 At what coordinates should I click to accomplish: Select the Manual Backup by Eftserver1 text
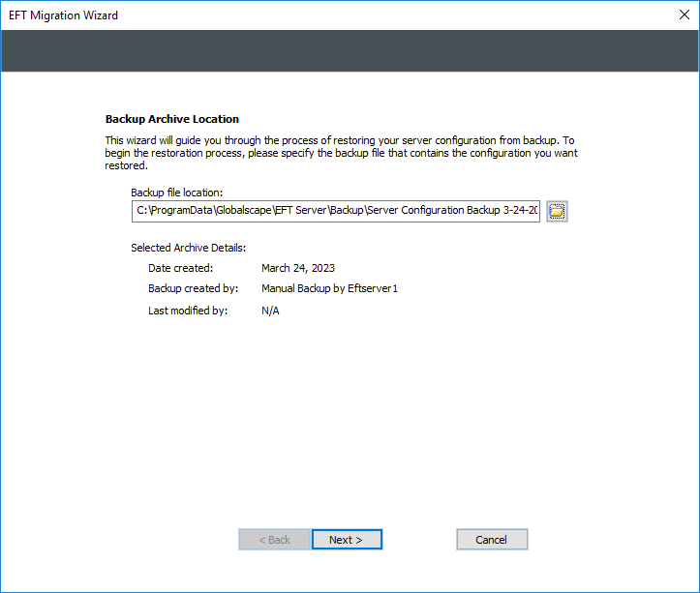[x=329, y=288]
